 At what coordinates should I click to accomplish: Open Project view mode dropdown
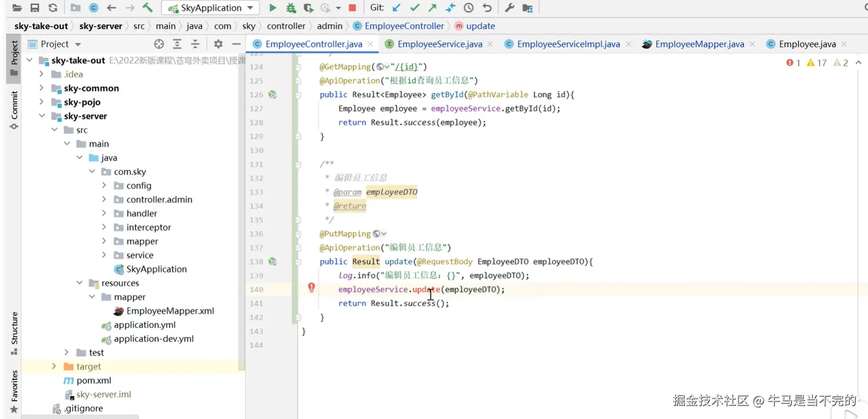[x=78, y=44]
